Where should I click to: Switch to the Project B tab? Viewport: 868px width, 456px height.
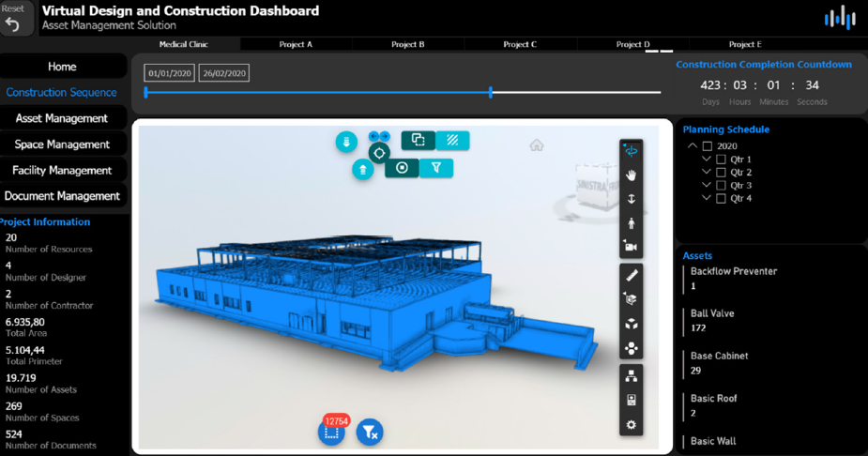coord(408,44)
